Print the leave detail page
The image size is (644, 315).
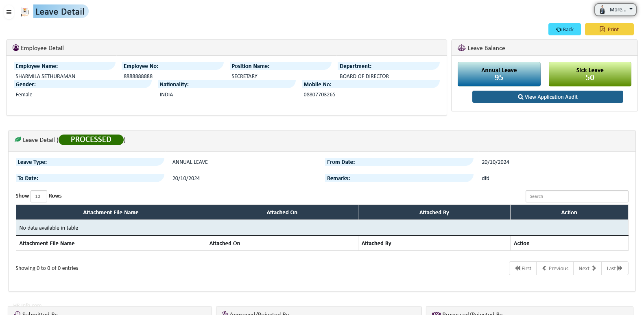point(609,29)
